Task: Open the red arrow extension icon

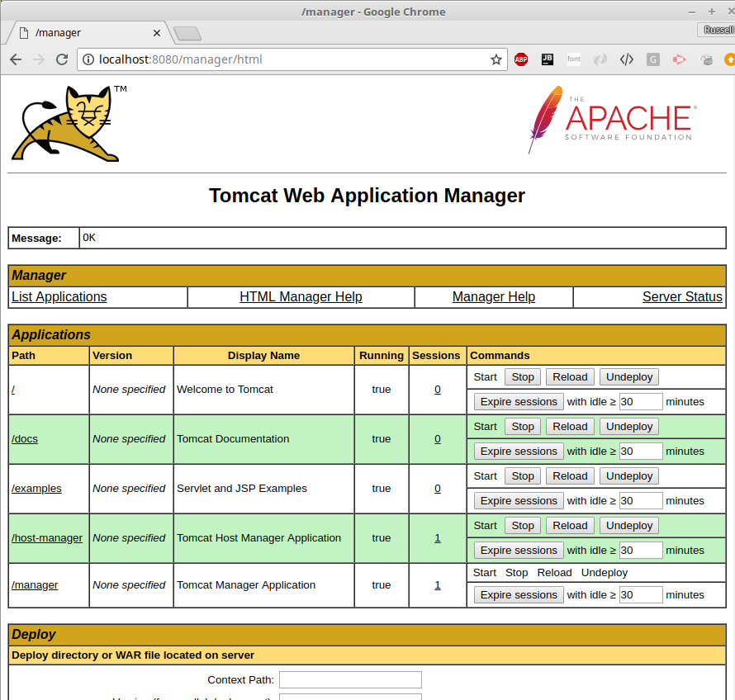Action: (x=679, y=59)
